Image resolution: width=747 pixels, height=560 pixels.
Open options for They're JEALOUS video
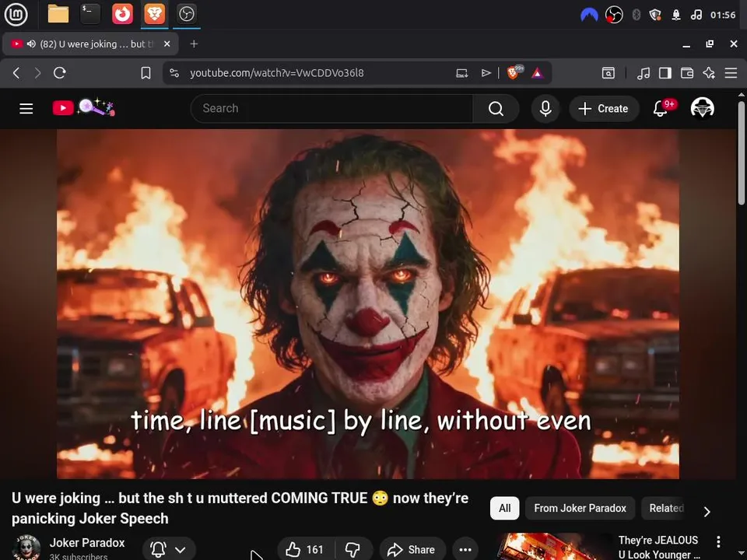718,542
